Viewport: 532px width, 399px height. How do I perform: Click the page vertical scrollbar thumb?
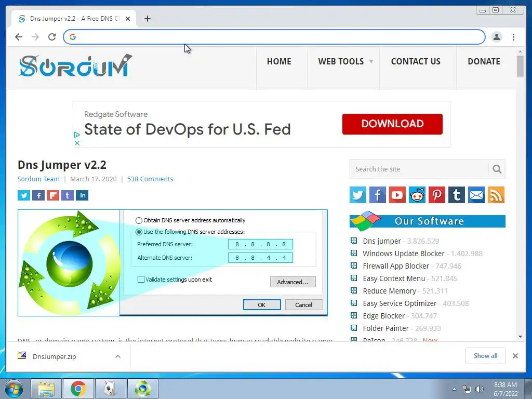coord(520,66)
